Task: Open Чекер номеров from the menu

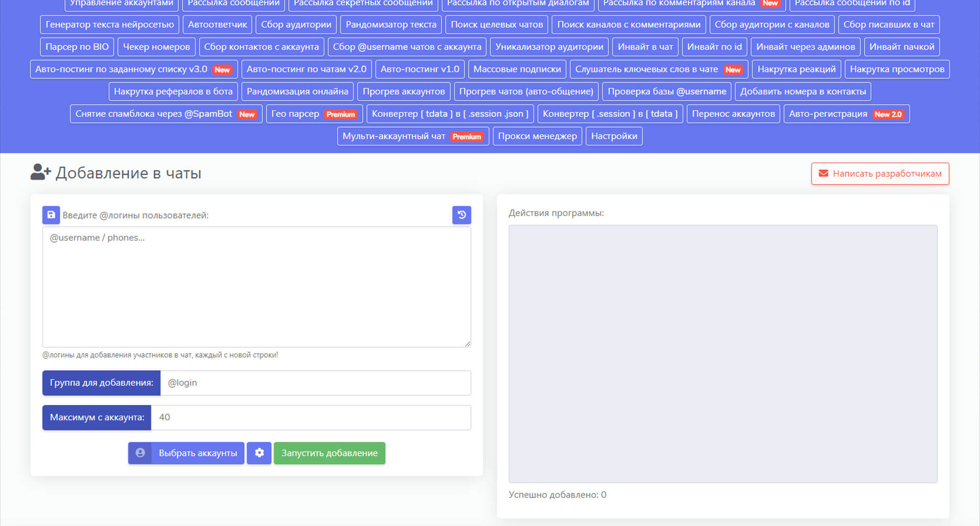Action: (x=156, y=47)
